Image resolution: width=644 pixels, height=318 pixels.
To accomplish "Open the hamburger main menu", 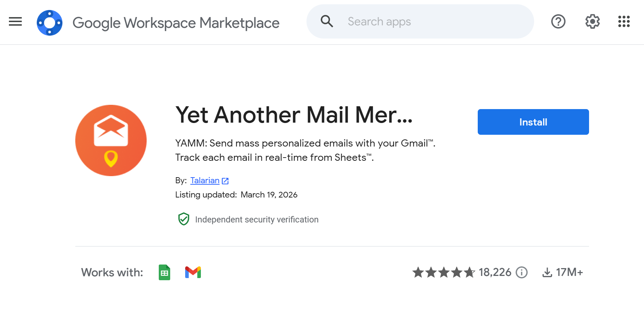I will click(15, 22).
